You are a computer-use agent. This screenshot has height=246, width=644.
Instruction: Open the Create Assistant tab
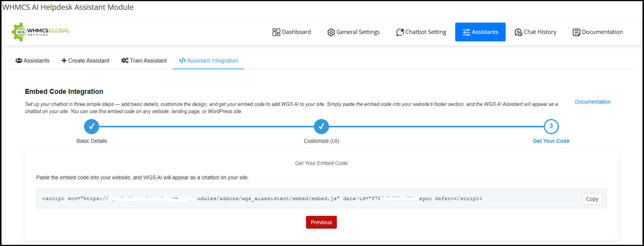coord(89,61)
